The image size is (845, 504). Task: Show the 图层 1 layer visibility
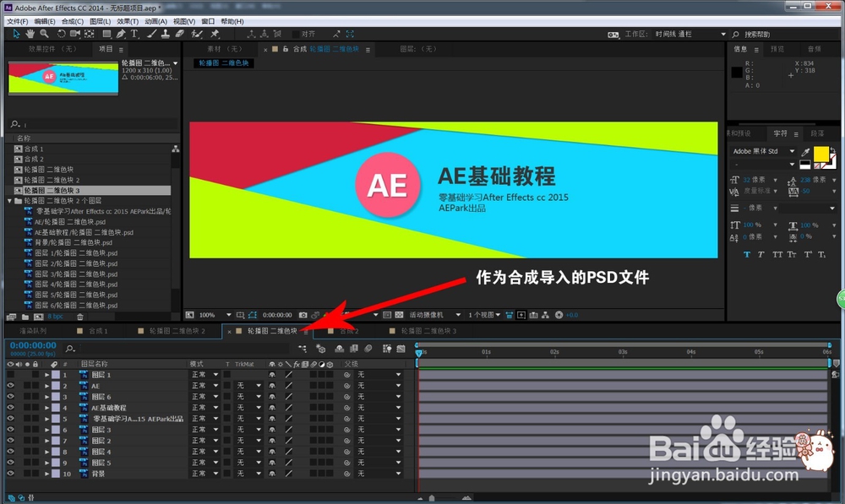(10, 374)
